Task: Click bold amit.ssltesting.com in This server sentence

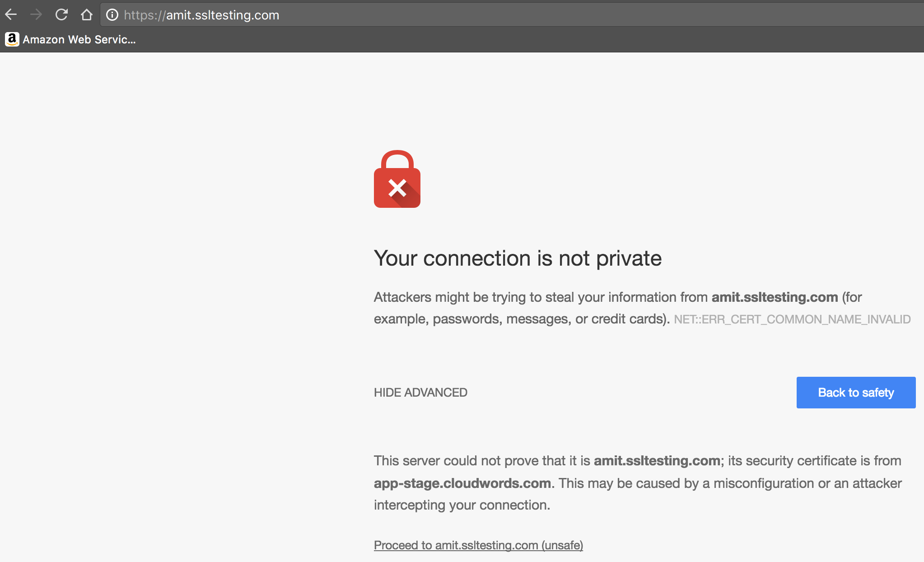Action: click(657, 460)
